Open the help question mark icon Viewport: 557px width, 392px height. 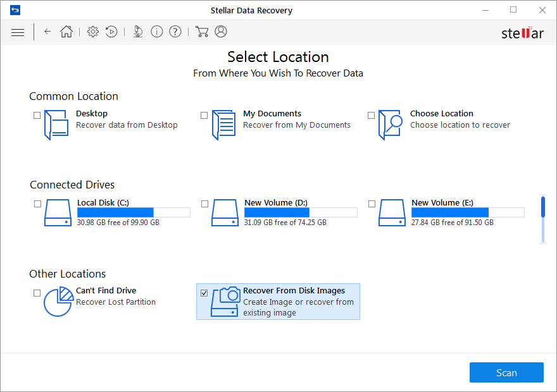coord(175,32)
